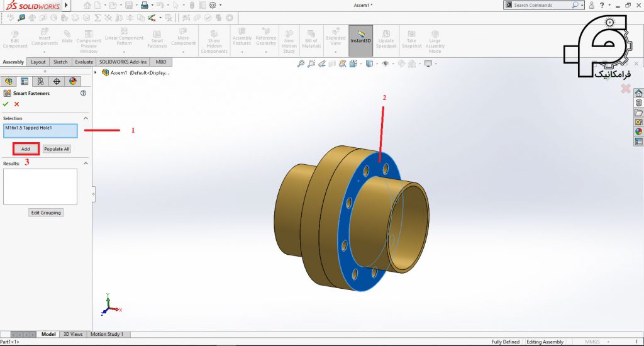The height and width of the screenshot is (346, 644).
Task: Click Smart Fasteners help question icon
Action: [84, 93]
